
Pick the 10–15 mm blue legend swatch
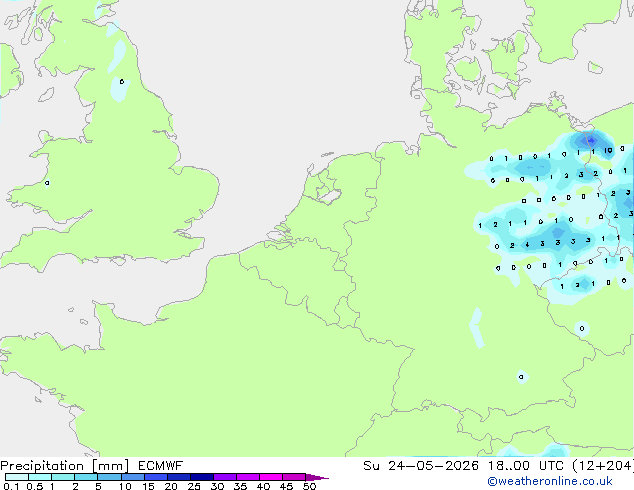tap(132, 477)
